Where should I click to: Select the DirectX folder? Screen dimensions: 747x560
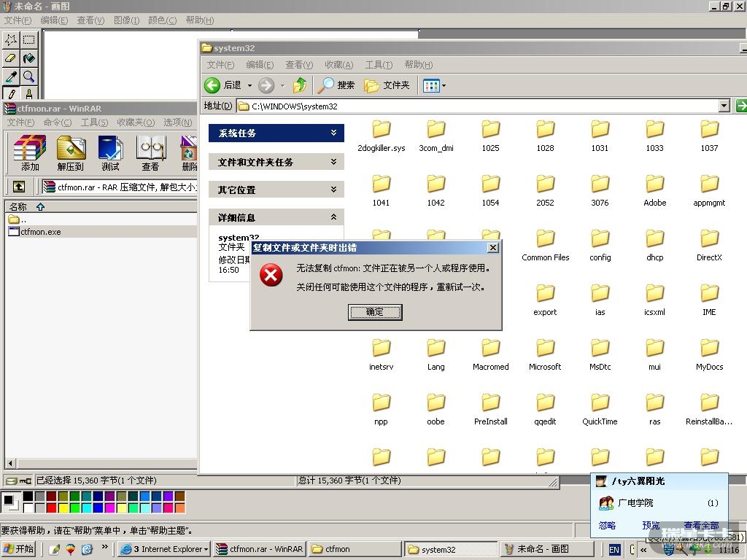[709, 246]
